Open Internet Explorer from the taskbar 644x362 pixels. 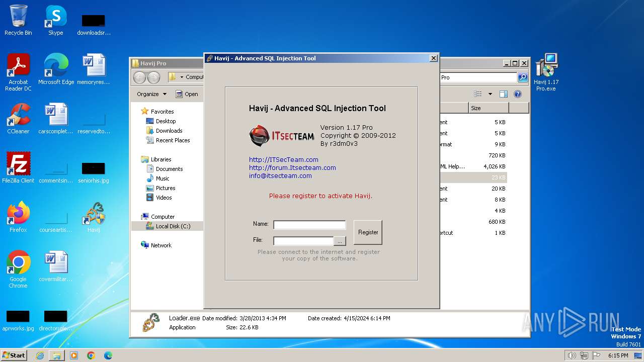pos(40,355)
